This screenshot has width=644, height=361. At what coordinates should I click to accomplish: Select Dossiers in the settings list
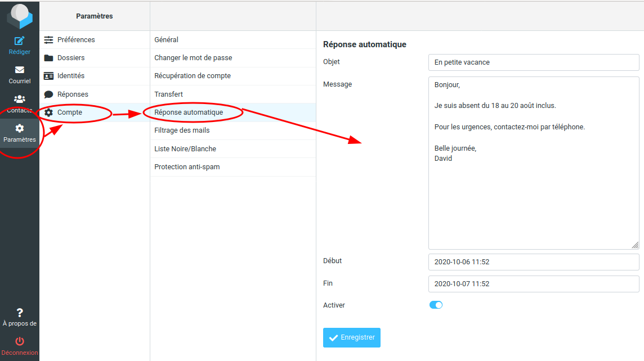pyautogui.click(x=71, y=58)
